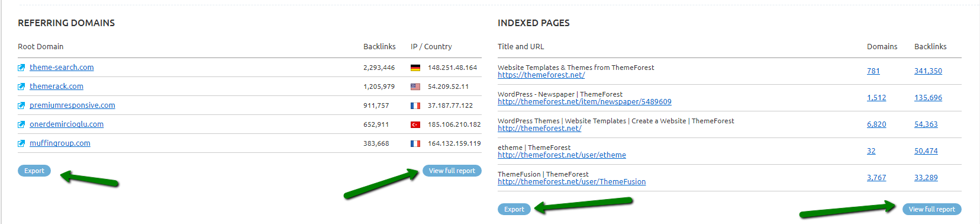Click the REFERRING DOMAINS section heading

[x=66, y=23]
